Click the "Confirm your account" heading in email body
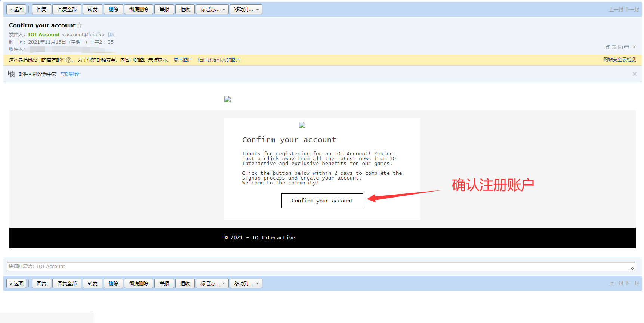The image size is (644, 323). pos(289,140)
